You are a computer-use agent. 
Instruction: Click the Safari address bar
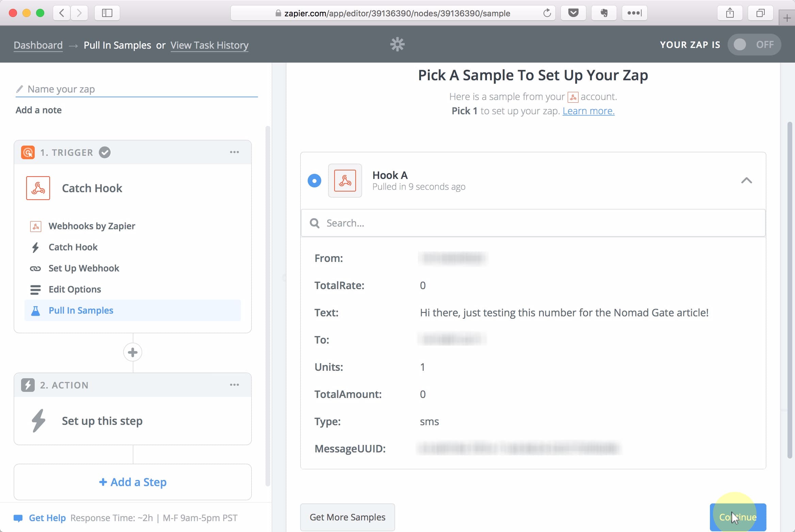pyautogui.click(x=393, y=13)
